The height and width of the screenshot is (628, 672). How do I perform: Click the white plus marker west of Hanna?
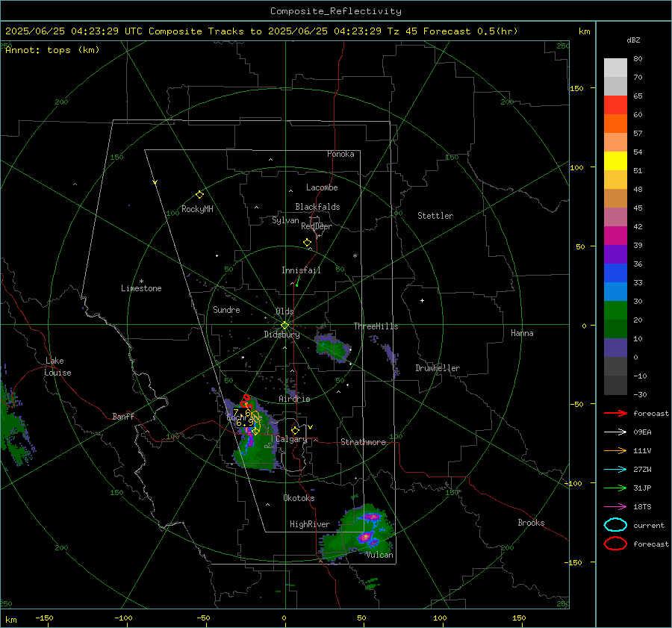[422, 300]
